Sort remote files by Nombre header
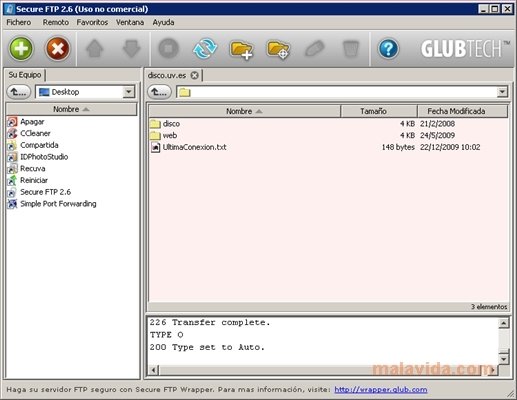The width and height of the screenshot is (517, 400). tap(244, 111)
